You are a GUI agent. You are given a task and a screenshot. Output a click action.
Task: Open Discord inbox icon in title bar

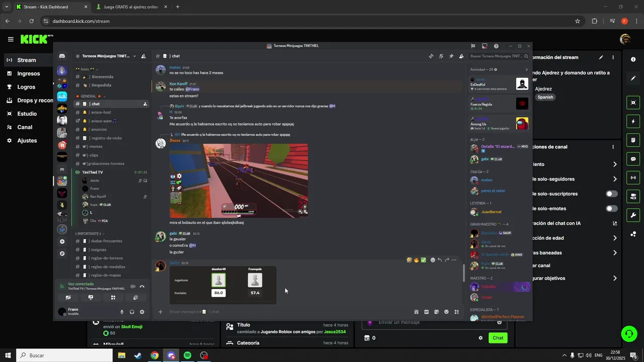[x=485, y=46]
